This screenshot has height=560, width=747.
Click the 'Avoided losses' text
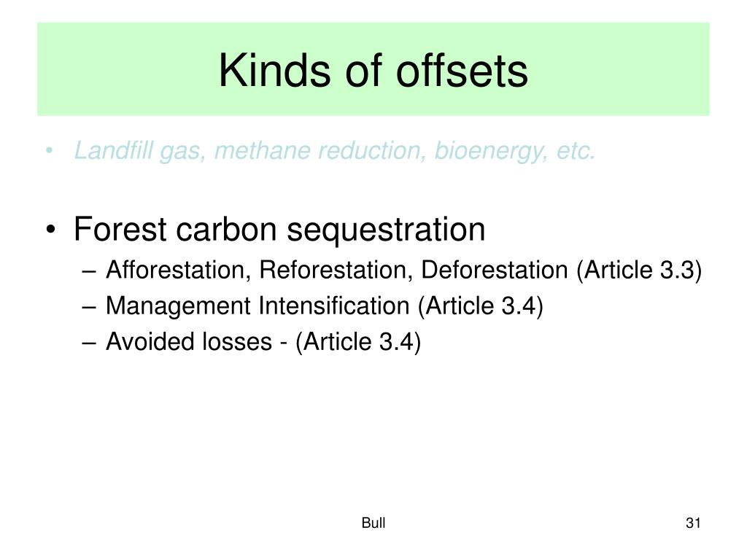189,341
